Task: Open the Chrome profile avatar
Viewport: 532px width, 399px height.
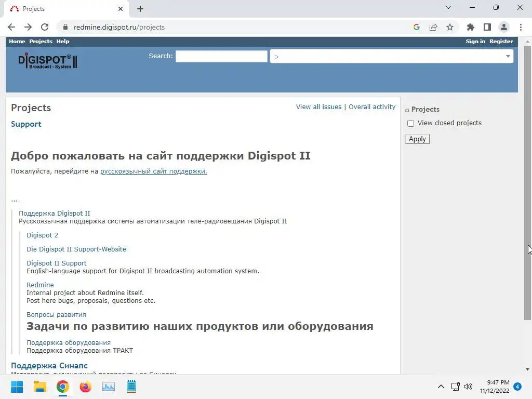Action: coord(504,27)
